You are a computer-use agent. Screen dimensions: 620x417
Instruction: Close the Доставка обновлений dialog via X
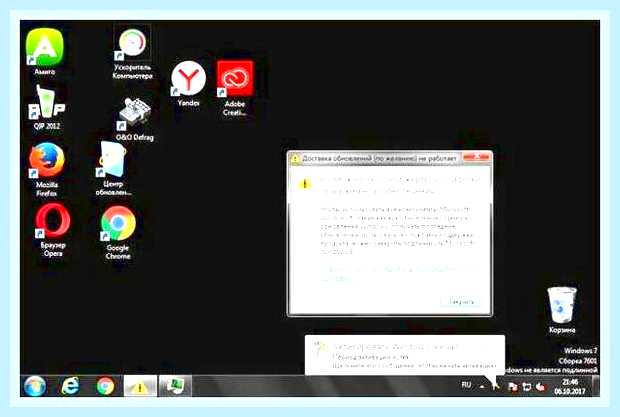tap(476, 157)
